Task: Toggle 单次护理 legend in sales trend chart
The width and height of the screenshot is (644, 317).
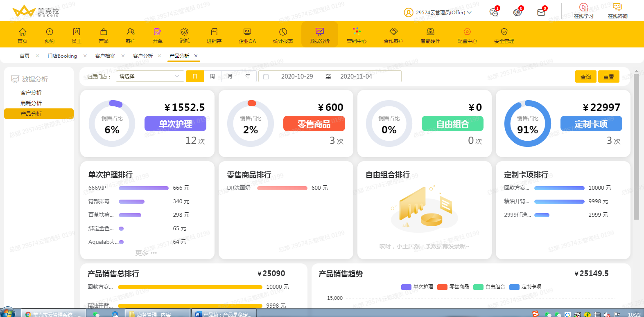Action: 417,287
